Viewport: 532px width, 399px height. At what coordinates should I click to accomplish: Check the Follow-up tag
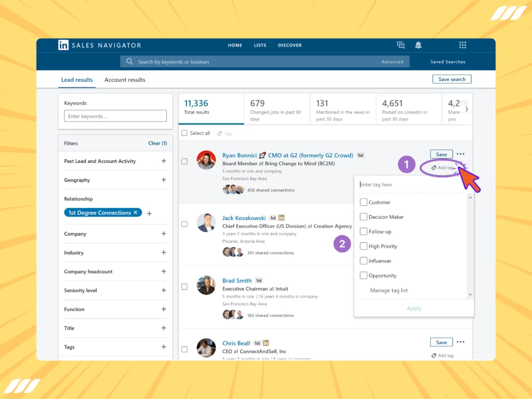pyautogui.click(x=363, y=231)
